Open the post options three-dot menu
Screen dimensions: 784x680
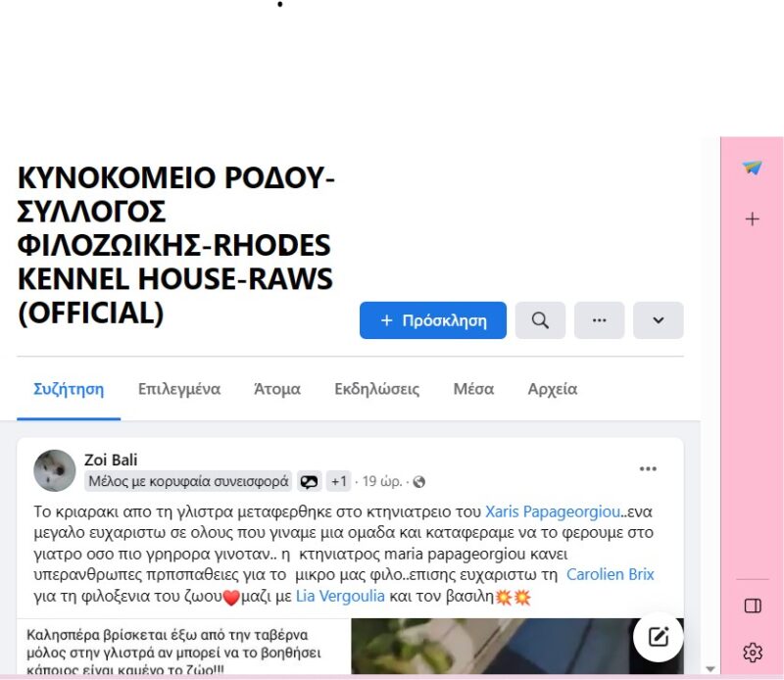tap(648, 469)
